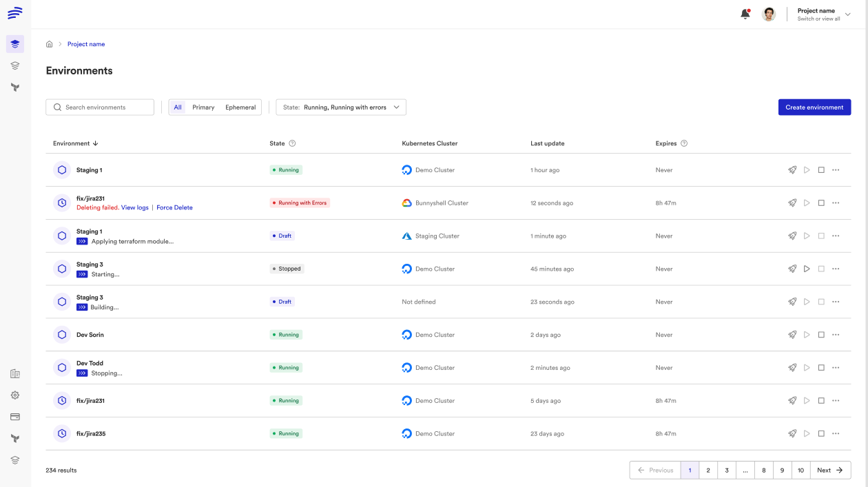
Task: Select the Primary environments filter
Action: tap(203, 107)
